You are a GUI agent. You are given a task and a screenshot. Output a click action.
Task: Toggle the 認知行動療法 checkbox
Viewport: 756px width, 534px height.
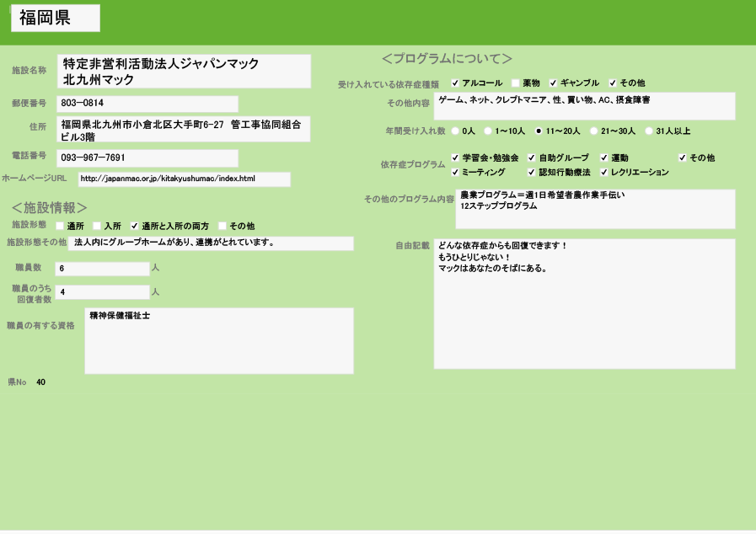point(532,173)
